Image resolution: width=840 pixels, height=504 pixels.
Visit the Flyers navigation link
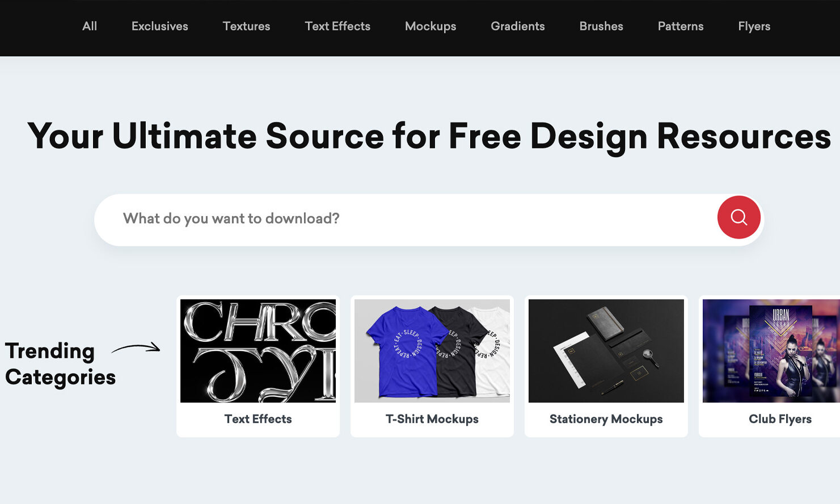[x=754, y=26]
